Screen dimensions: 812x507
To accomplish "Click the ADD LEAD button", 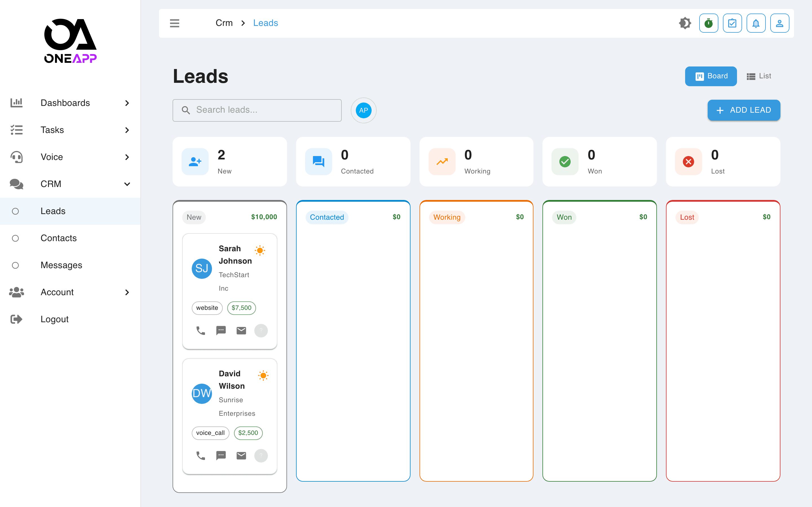I will coord(743,110).
